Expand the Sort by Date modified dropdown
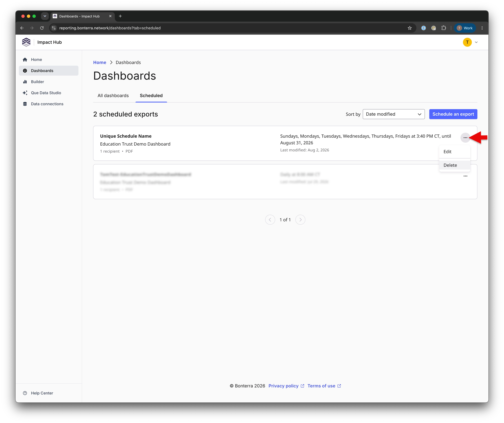 coord(394,114)
